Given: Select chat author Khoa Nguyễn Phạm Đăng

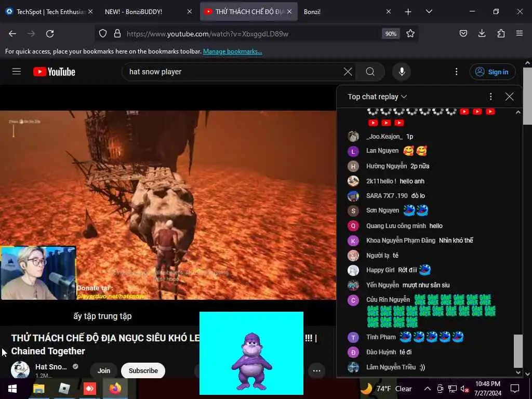Looking at the screenshot, I should point(401,241).
